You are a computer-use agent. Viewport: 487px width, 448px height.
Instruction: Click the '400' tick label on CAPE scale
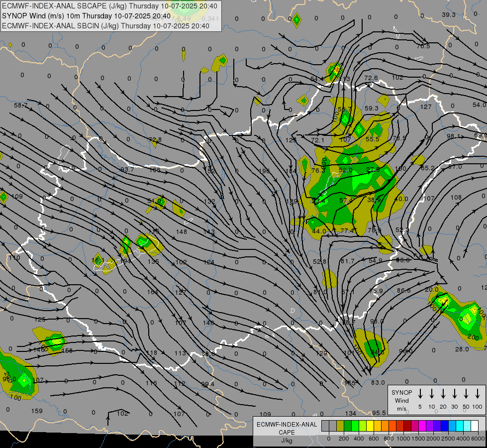tap(359, 439)
